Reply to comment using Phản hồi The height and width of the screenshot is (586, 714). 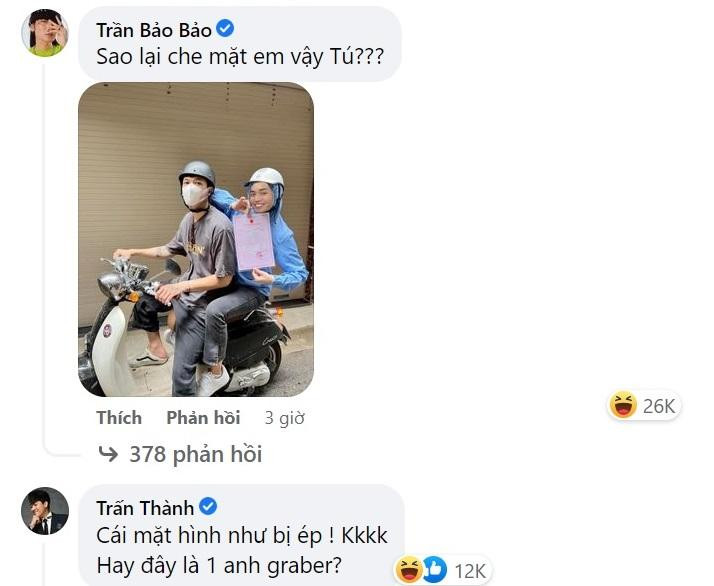pyautogui.click(x=203, y=418)
